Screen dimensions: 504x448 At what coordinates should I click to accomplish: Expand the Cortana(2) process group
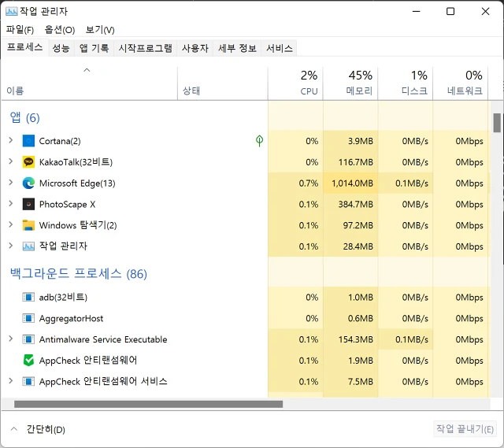10,140
